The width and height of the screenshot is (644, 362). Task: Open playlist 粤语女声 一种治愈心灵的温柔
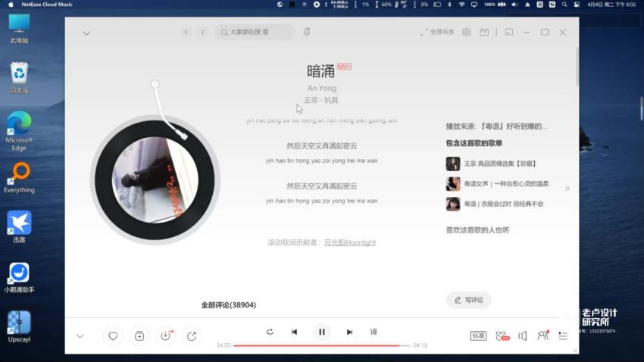[497, 184]
